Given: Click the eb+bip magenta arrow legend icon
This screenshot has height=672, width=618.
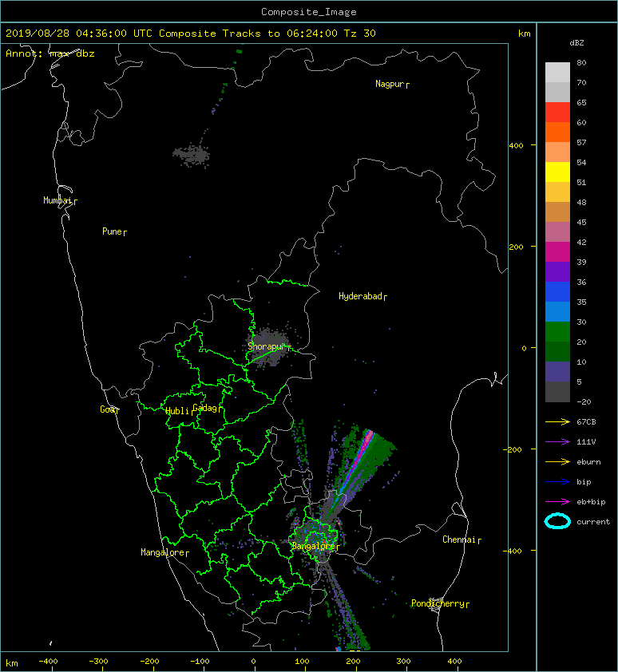Looking at the screenshot, I should point(557,502).
